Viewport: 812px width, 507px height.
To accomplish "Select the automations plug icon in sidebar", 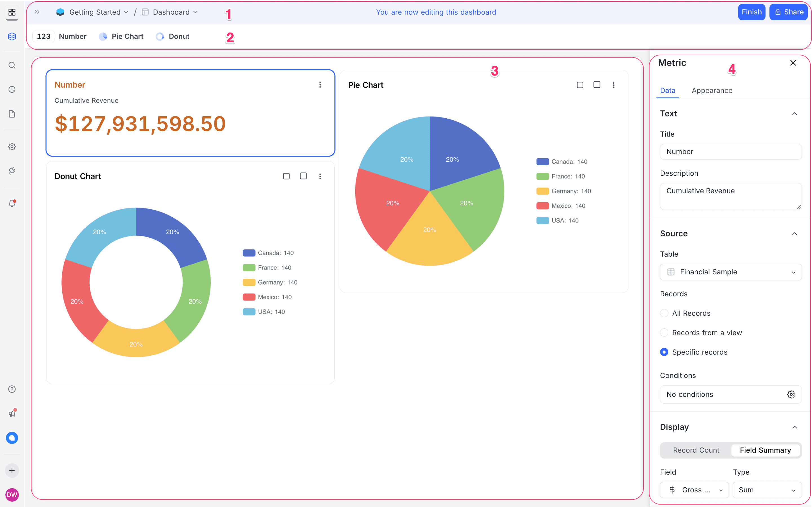I will point(12,171).
